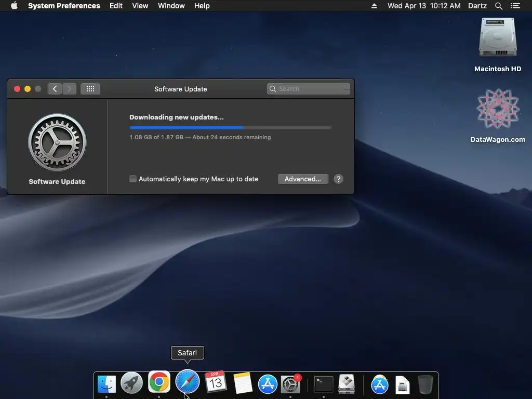Open Notes app in the Dock
This screenshot has width=532, height=399.
243,383
